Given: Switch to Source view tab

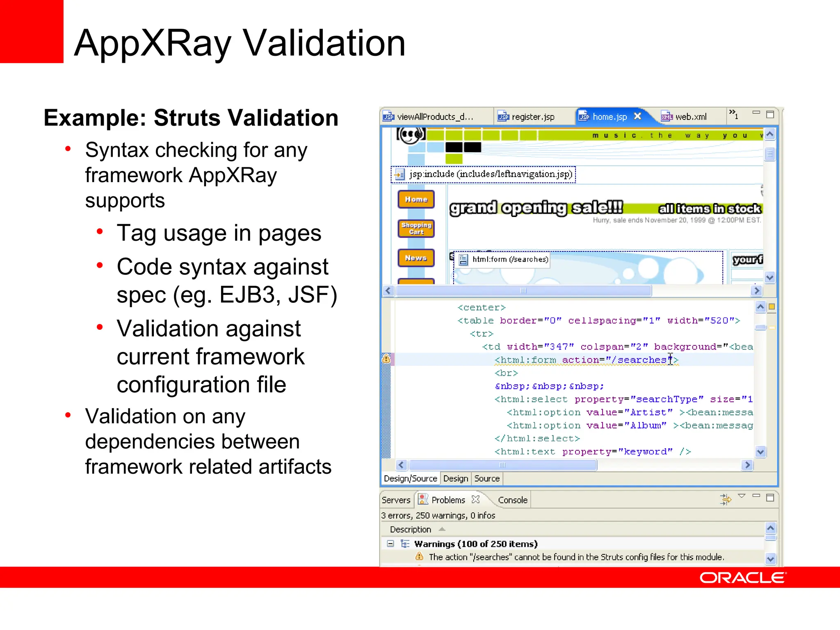Looking at the screenshot, I should pos(487,479).
